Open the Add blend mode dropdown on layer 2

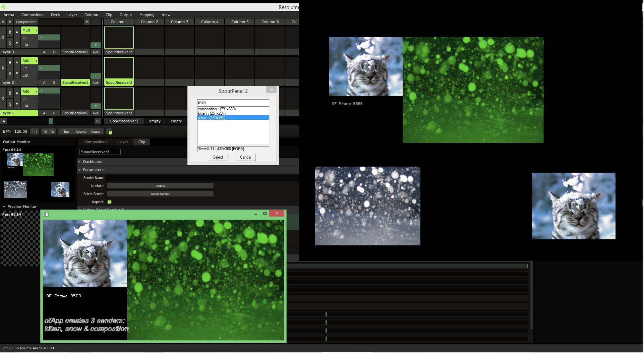29,61
